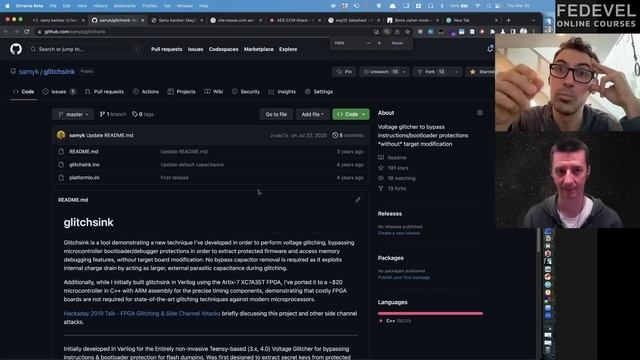Open the Hackaday 2019 Talk link
The image size is (640, 360).
coord(142,313)
